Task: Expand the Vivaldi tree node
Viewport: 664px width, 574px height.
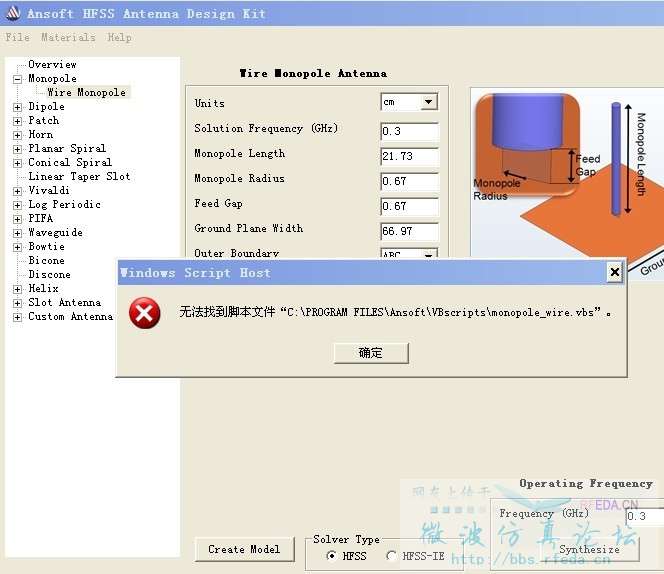Action: click(x=17, y=191)
